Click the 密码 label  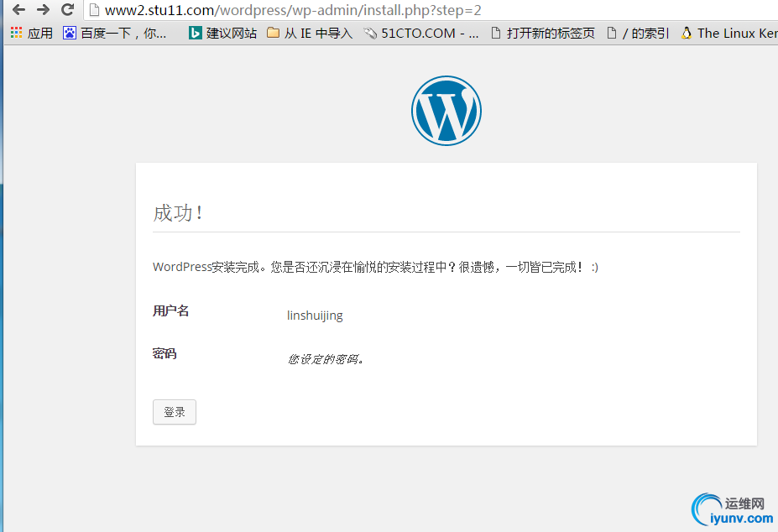pyautogui.click(x=164, y=354)
